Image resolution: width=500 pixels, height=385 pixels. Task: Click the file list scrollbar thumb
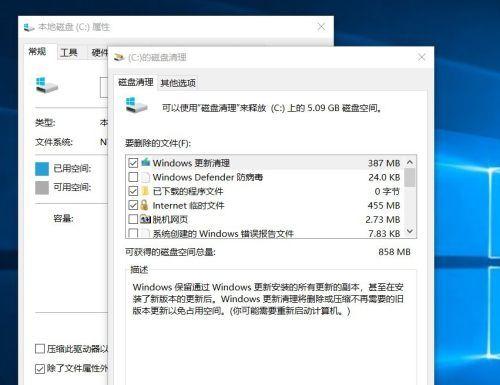pyautogui.click(x=410, y=177)
